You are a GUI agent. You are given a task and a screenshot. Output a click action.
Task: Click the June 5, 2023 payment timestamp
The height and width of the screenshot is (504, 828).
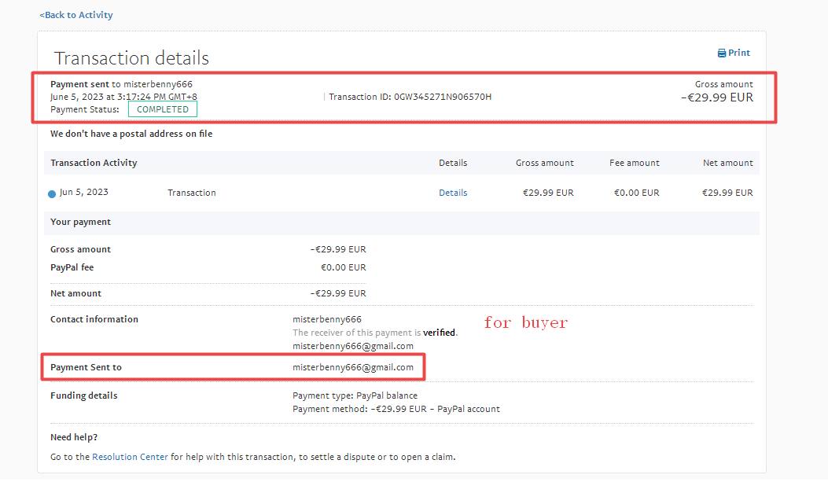[x=123, y=97]
